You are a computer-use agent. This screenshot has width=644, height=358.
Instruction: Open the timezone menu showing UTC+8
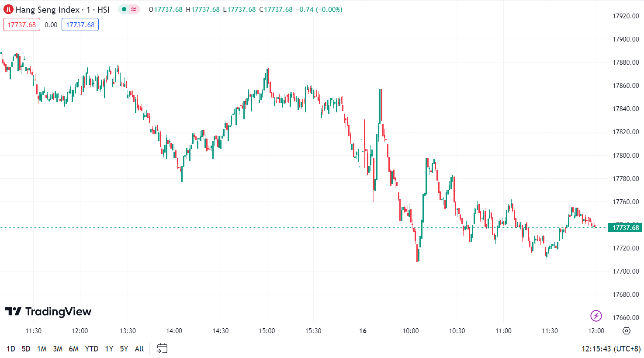click(611, 348)
